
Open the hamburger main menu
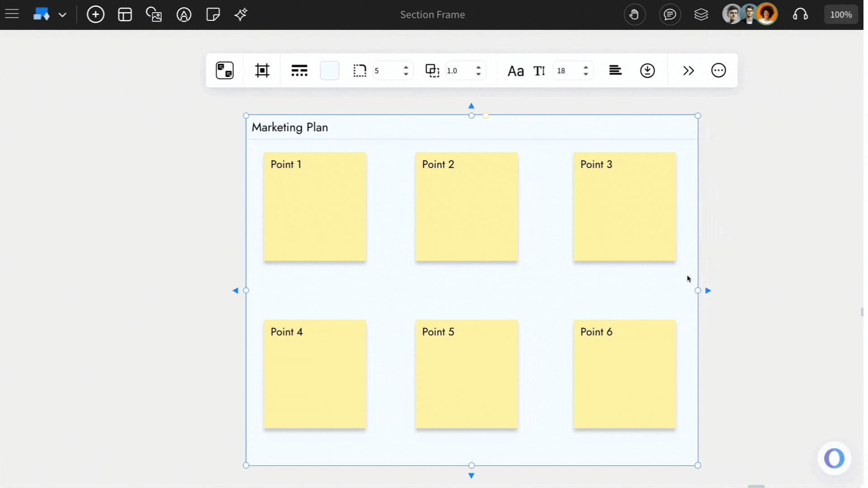tap(11, 13)
